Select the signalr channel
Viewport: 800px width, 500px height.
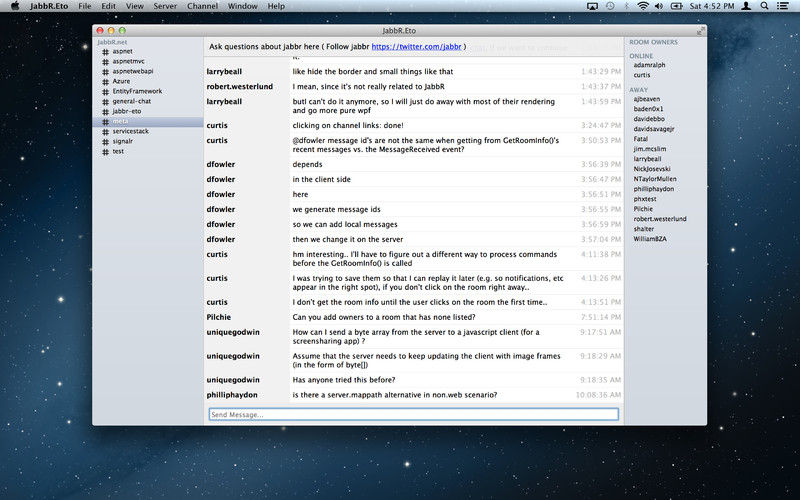pos(122,141)
